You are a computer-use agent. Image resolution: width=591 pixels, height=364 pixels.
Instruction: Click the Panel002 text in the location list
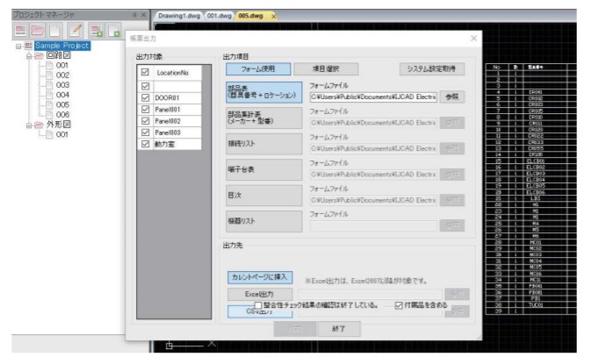168,121
